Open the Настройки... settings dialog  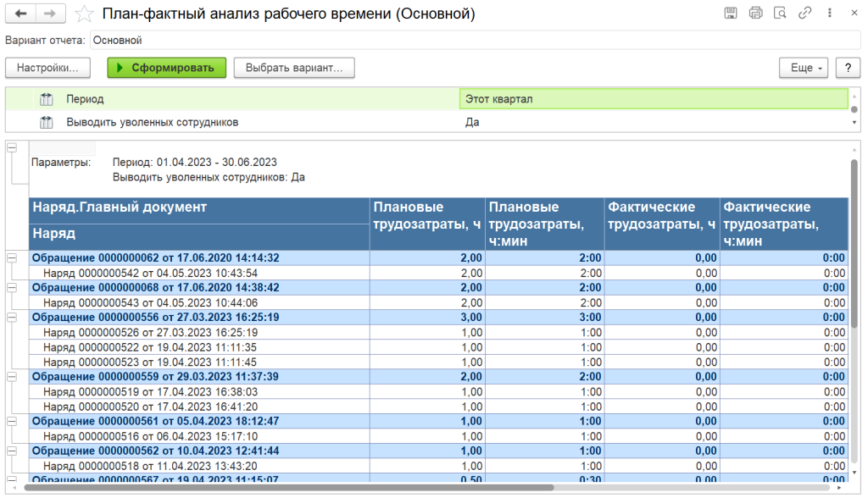pos(47,68)
